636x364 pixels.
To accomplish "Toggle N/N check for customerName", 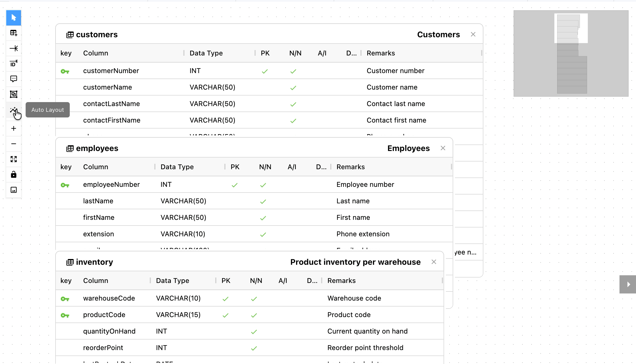I will 293,88.
